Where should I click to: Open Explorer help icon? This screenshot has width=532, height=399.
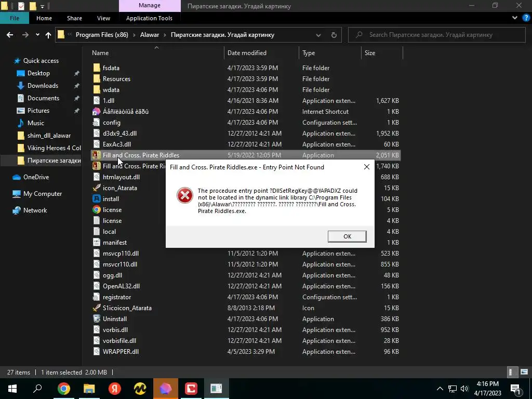(526, 18)
